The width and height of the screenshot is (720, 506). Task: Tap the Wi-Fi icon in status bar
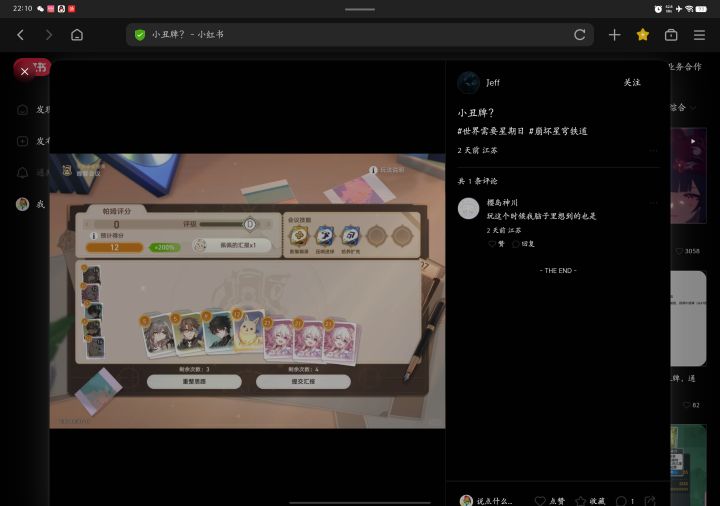click(689, 9)
